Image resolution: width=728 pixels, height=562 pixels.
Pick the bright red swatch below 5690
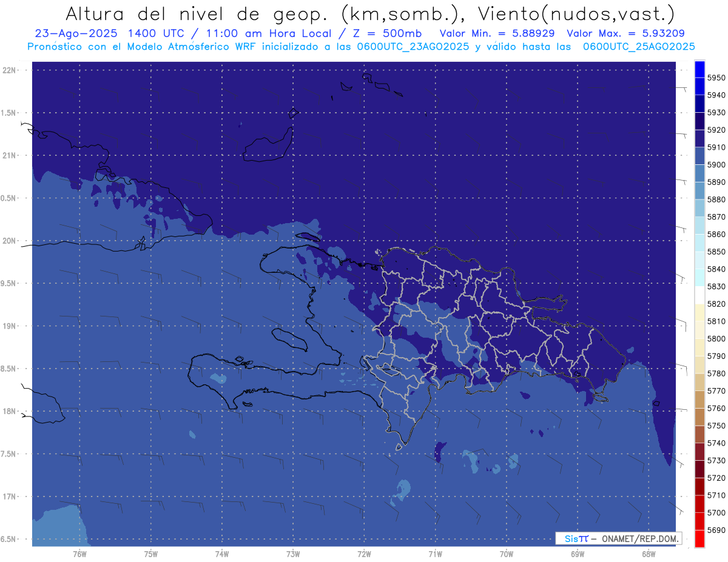(x=699, y=538)
